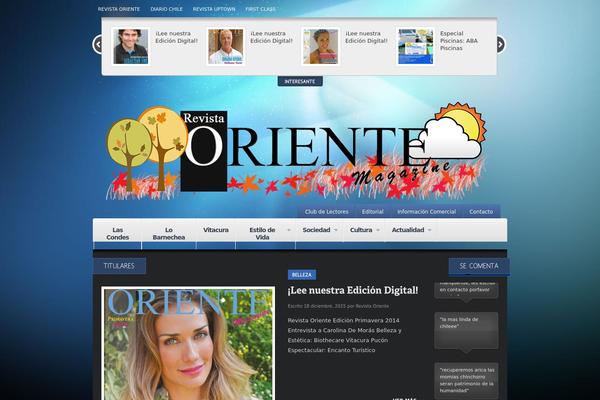Click the Titulares section tab

[119, 266]
